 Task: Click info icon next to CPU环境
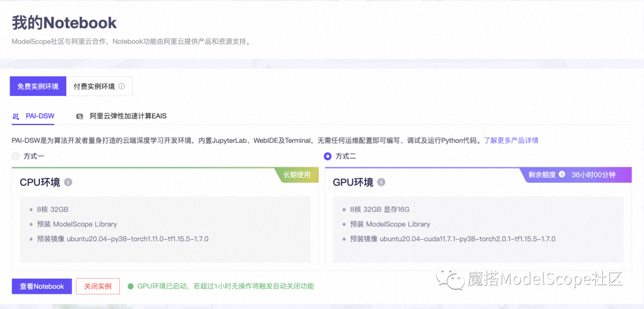click(68, 182)
